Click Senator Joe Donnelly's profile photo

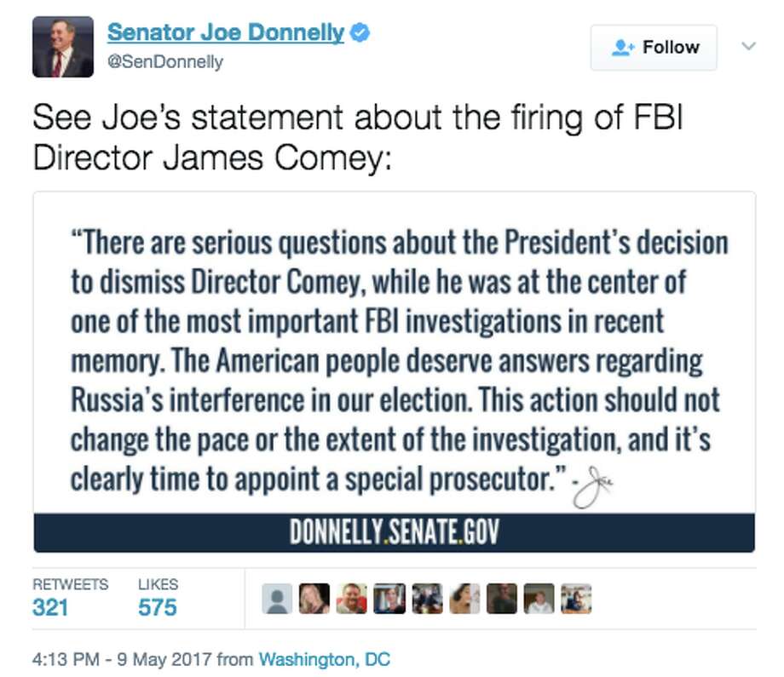tap(62, 47)
